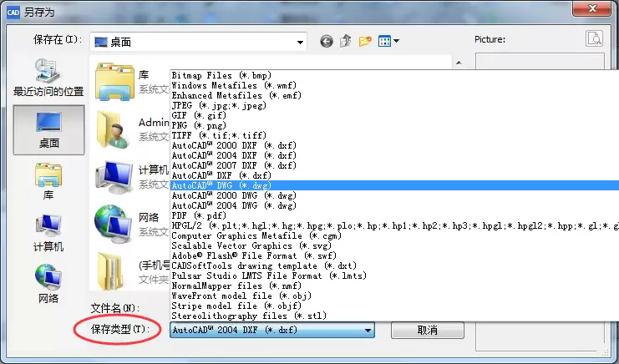Select Scalable Vector Graphics (*.svg) format
The width and height of the screenshot is (619, 364).
(x=394, y=245)
